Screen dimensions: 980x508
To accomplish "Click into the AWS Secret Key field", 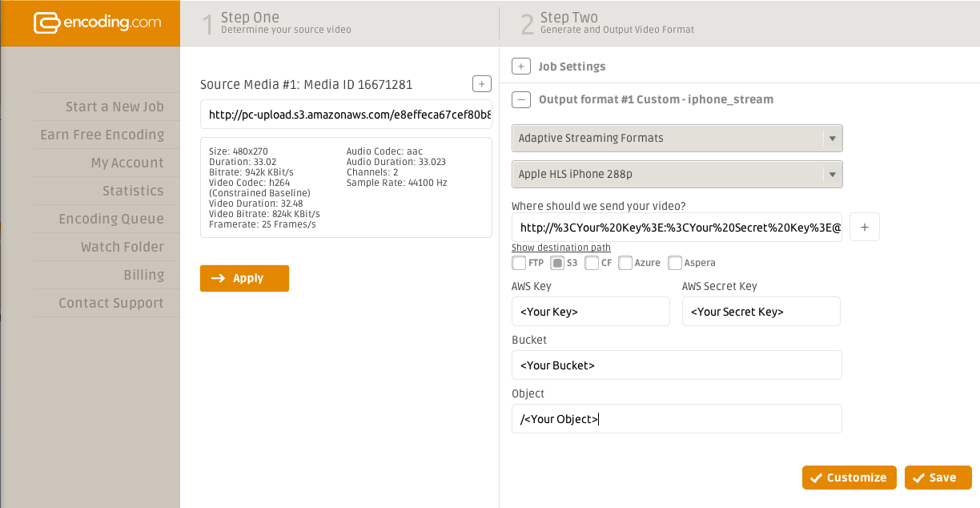I will [761, 312].
